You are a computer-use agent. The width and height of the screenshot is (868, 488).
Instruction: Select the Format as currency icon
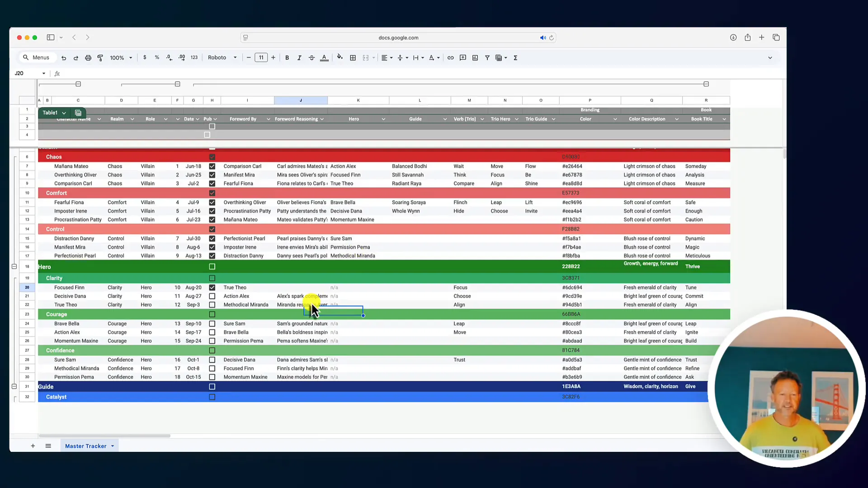pos(145,57)
